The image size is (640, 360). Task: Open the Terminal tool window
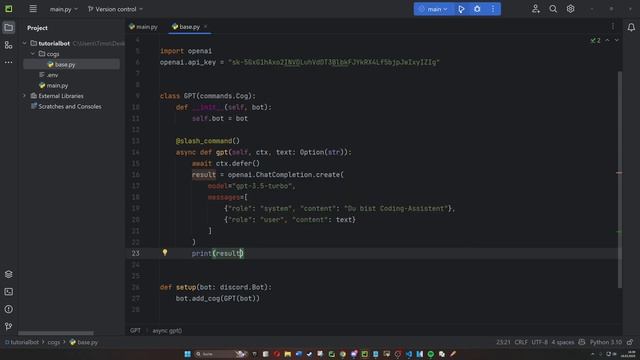click(x=9, y=292)
